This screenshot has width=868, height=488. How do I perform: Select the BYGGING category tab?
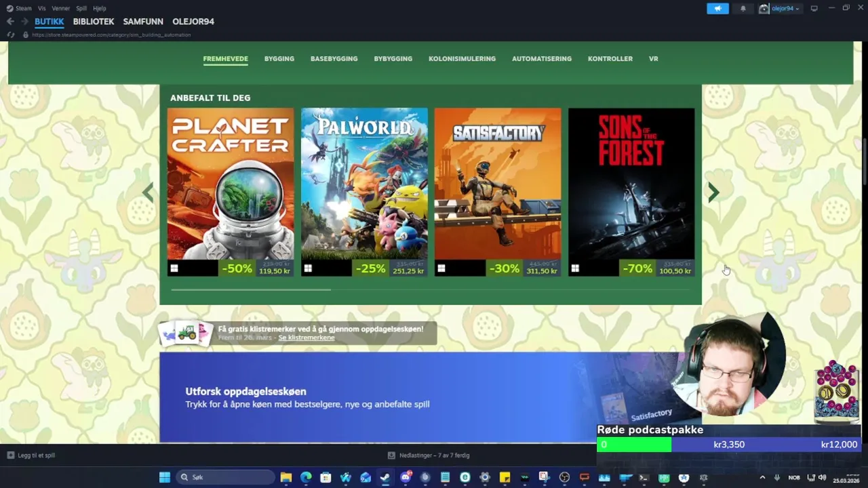coord(279,59)
